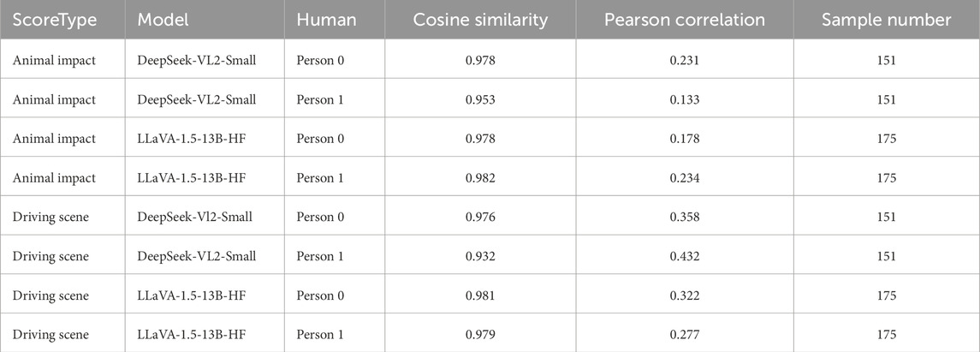Viewport: 980px width, 352px height.
Task: Click the Sample number column header
Action: pos(885,19)
